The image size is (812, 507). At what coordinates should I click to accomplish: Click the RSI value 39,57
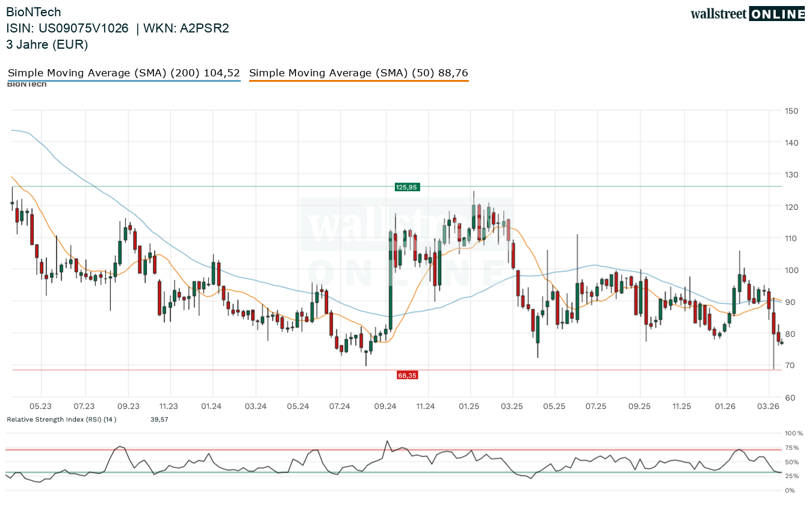[159, 419]
